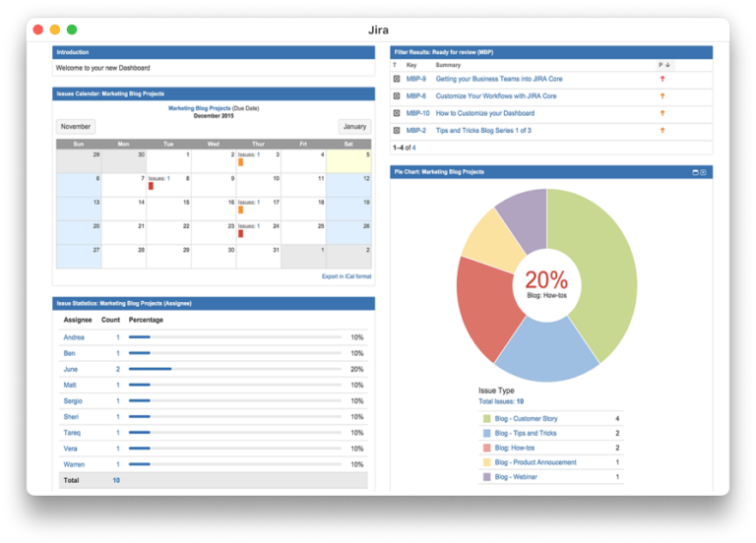Screen dimensions: 756x543
Task: Open the Blog - Customer Story legend link
Action: click(x=526, y=419)
